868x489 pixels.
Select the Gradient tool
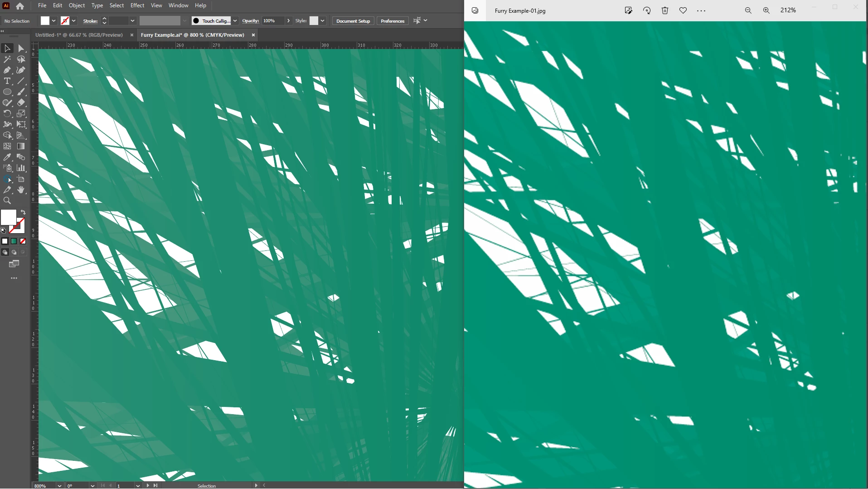[21, 147]
